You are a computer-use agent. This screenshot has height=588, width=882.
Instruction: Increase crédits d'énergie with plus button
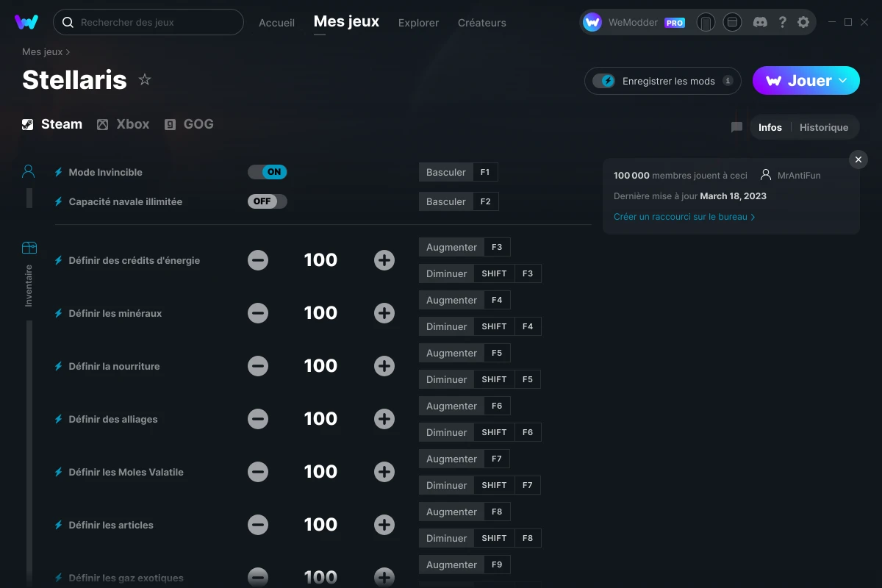coord(384,260)
